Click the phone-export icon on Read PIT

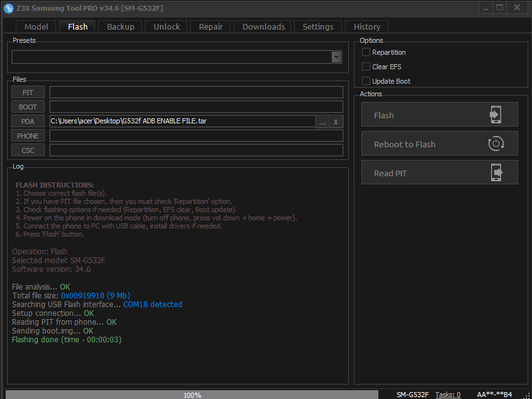point(497,172)
